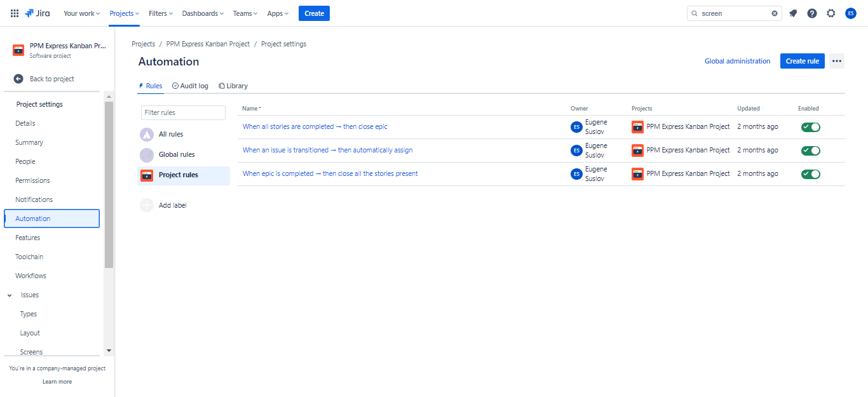This screenshot has height=397, width=868.
Task: Open the Your work dropdown
Action: pyautogui.click(x=82, y=13)
